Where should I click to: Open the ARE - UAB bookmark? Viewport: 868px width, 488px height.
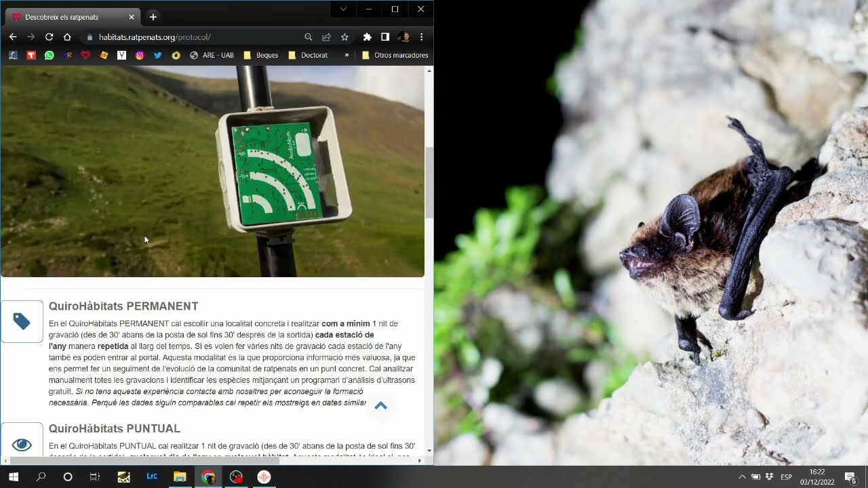[212, 56]
